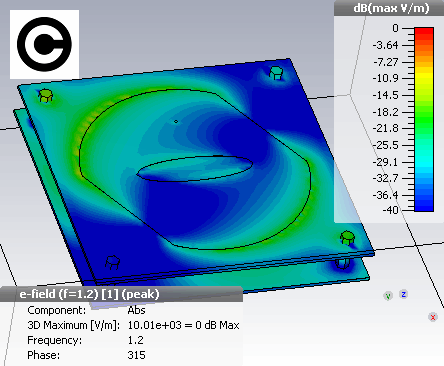Click the blue bottom of color scale

tap(424, 207)
